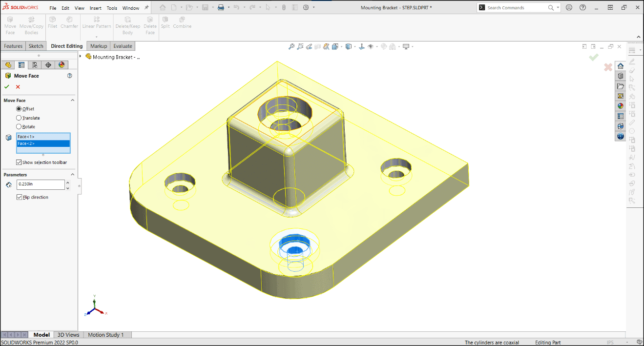Open the Edit menu
The image size is (644, 346).
[65, 8]
